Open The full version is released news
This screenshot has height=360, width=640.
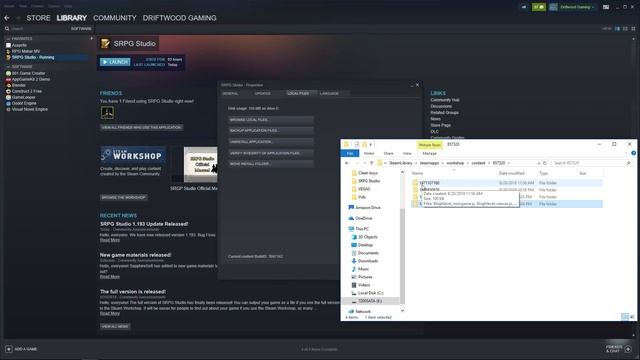tap(133, 292)
